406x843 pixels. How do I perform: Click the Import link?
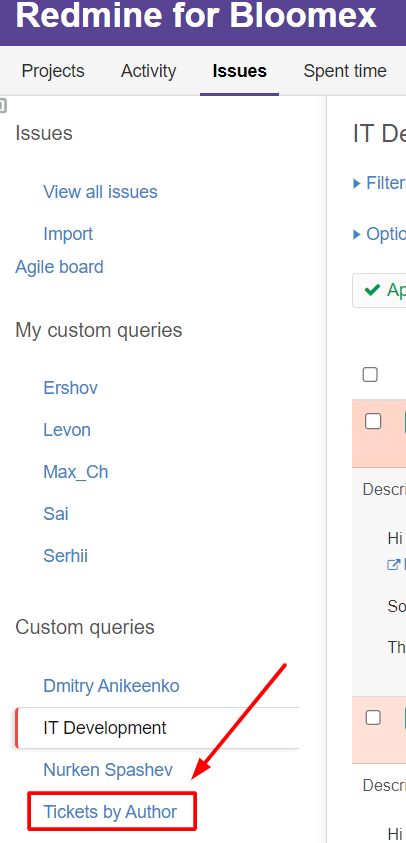pos(68,234)
